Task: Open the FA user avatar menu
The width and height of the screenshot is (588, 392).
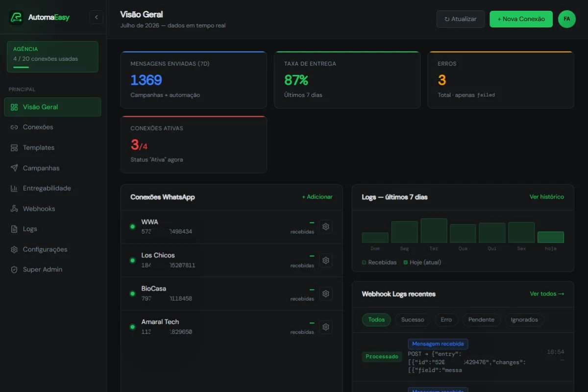Action: pyautogui.click(x=567, y=19)
